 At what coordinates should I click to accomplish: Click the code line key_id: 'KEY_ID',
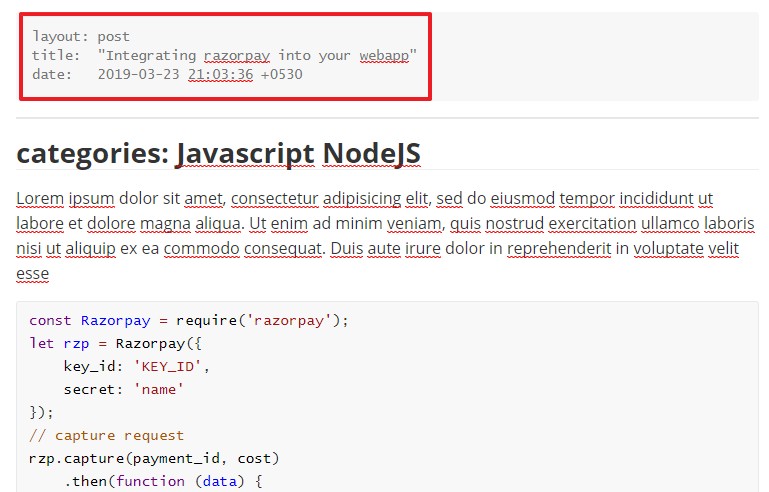pos(137,367)
